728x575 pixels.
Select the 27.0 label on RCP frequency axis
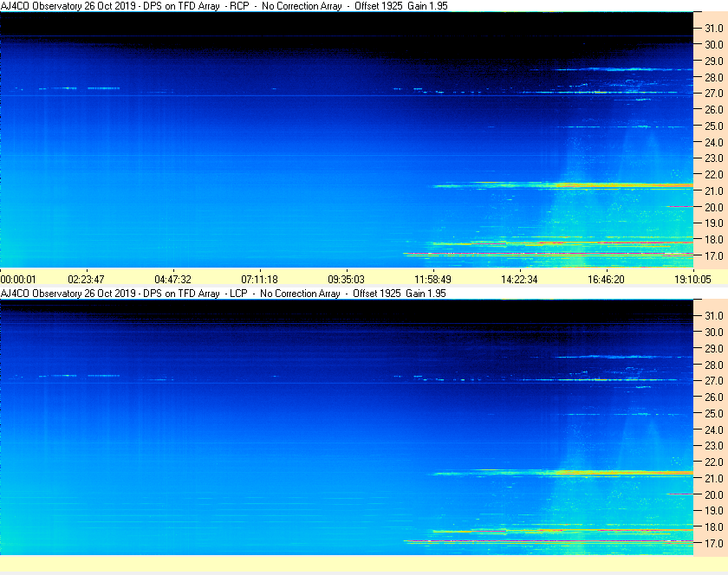tap(714, 94)
